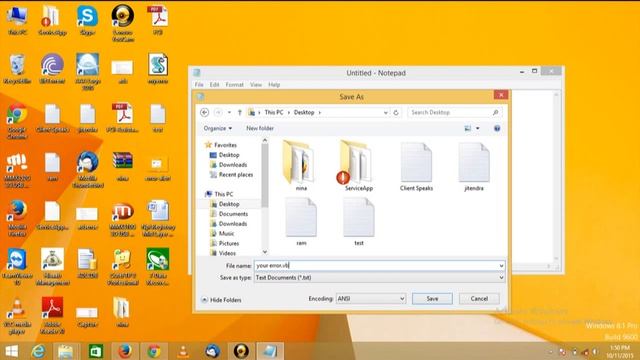Open the Windows Store taskbar icon

[x=96, y=351]
